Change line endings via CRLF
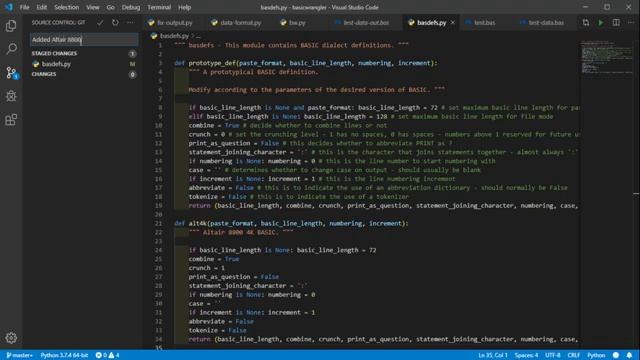This screenshot has height=360, width=640. click(x=573, y=355)
